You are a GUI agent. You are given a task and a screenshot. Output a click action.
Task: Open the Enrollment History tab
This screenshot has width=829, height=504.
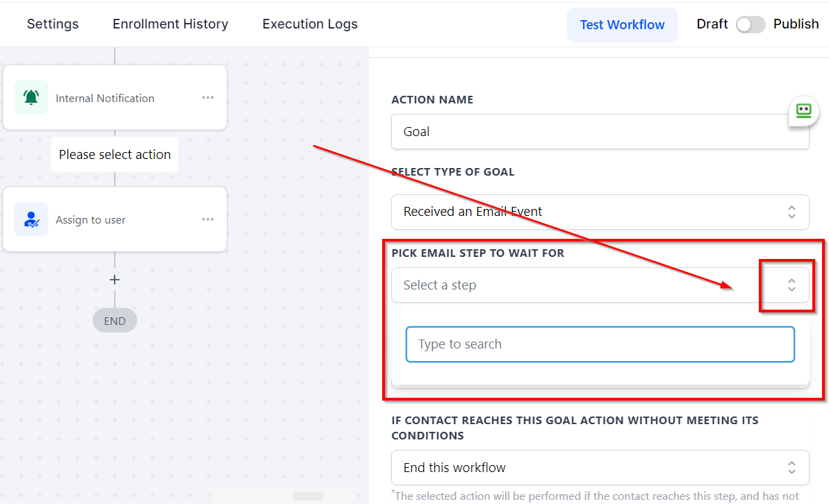(170, 24)
